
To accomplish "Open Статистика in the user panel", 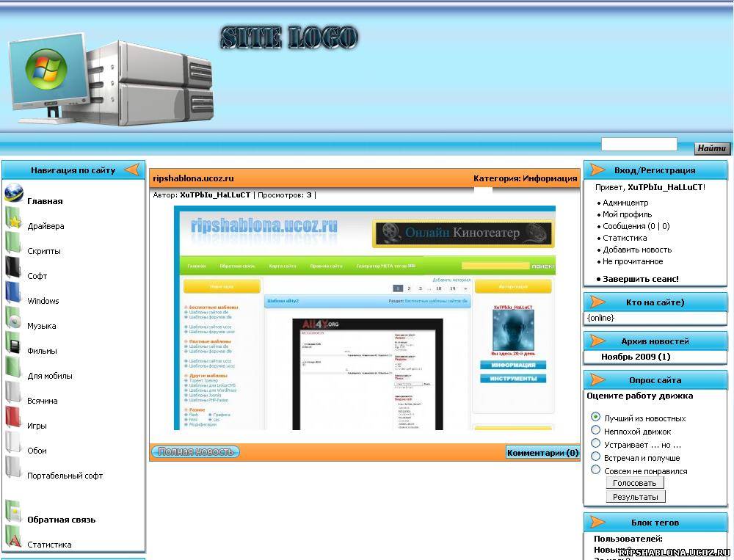I will (625, 238).
